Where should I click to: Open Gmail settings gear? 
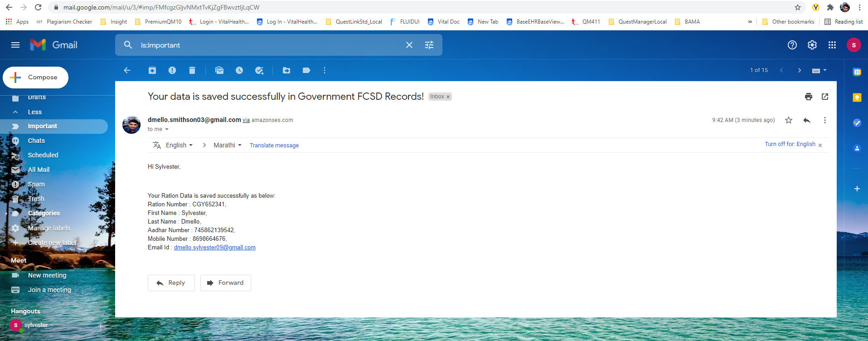(x=812, y=45)
